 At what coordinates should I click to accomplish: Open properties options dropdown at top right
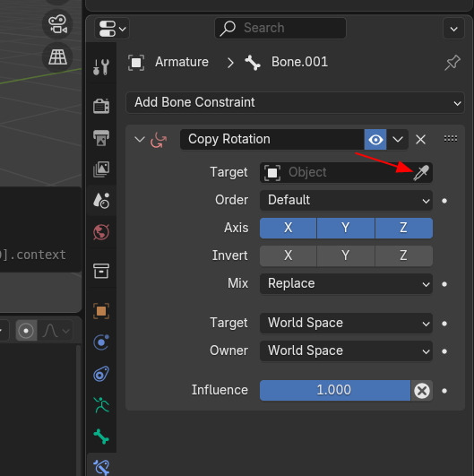(453, 29)
